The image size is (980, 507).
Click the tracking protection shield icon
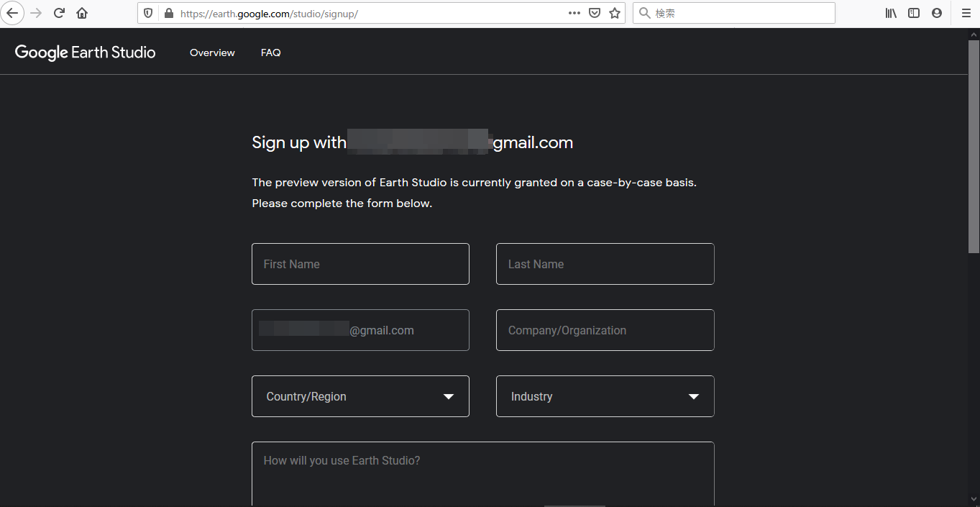coord(148,13)
